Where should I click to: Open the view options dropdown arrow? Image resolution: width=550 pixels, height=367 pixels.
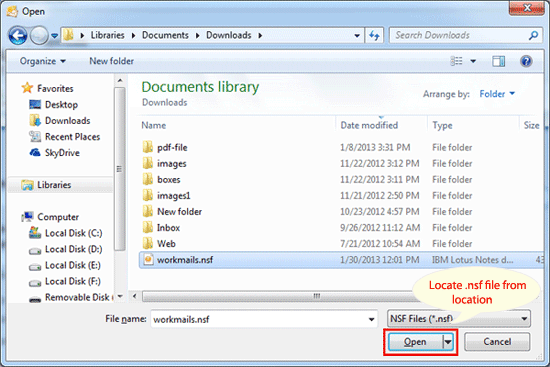473,61
